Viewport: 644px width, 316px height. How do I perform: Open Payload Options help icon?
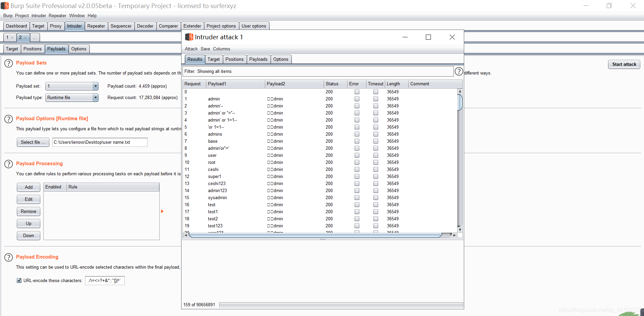point(8,119)
